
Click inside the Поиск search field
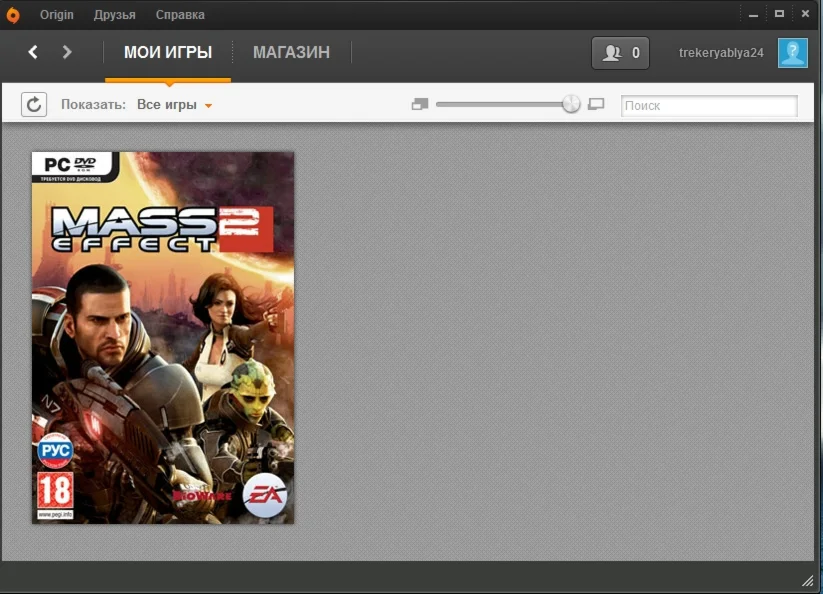pyautogui.click(x=708, y=105)
